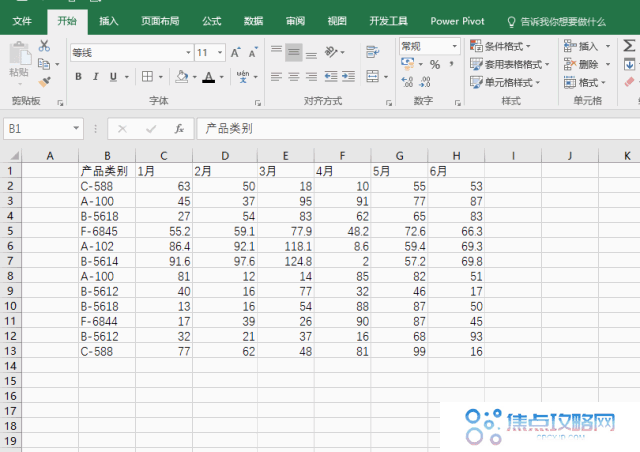Click the 条件格式 button
Viewport: 640px width, 452px height.
[502, 46]
